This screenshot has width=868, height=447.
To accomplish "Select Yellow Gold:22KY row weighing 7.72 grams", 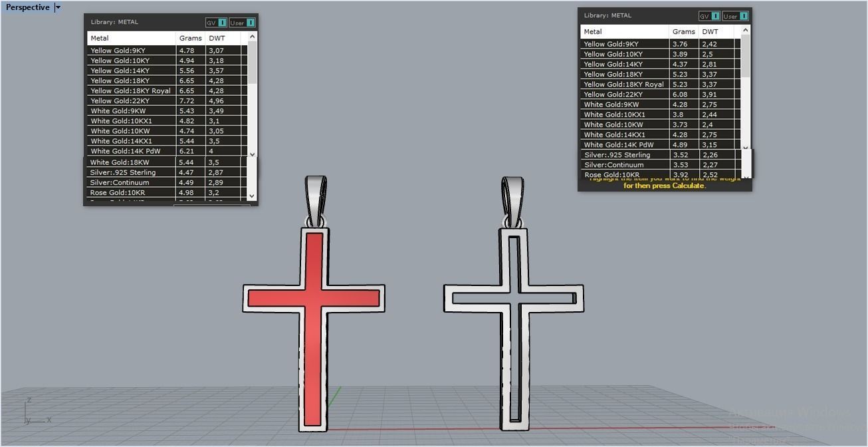I will [x=167, y=100].
